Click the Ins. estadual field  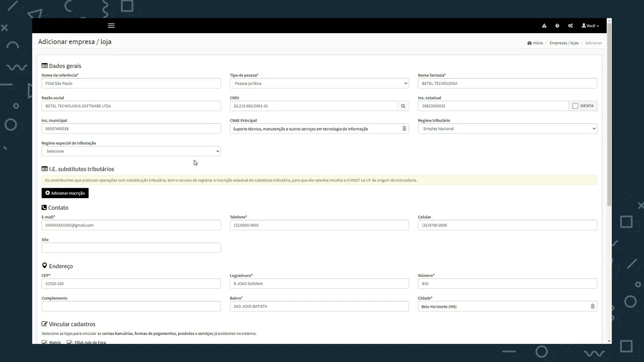point(494,106)
